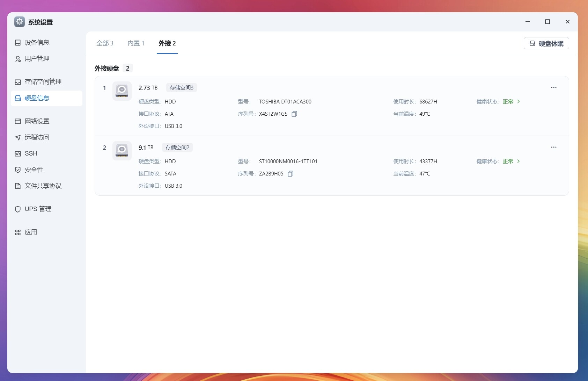Go to 存储空间管理 page
The image size is (588, 381).
46,82
